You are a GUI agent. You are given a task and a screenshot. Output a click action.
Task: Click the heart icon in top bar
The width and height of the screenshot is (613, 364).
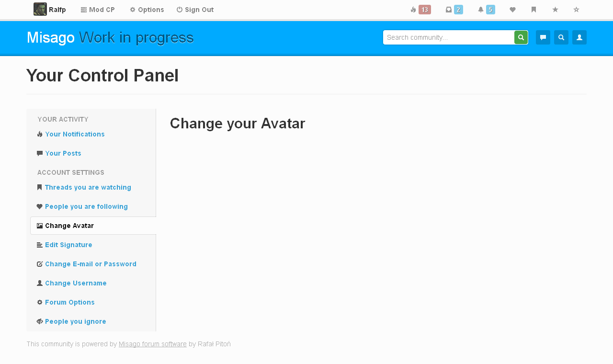(512, 10)
